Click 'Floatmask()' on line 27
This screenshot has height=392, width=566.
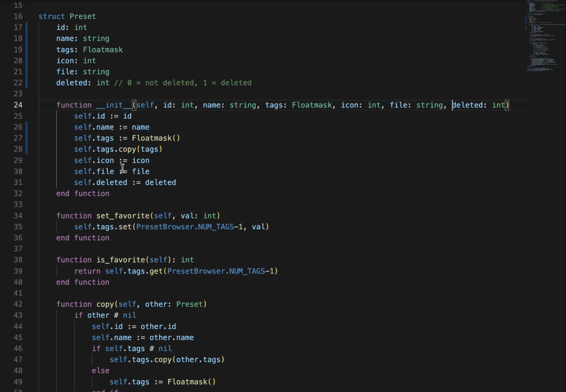point(156,138)
